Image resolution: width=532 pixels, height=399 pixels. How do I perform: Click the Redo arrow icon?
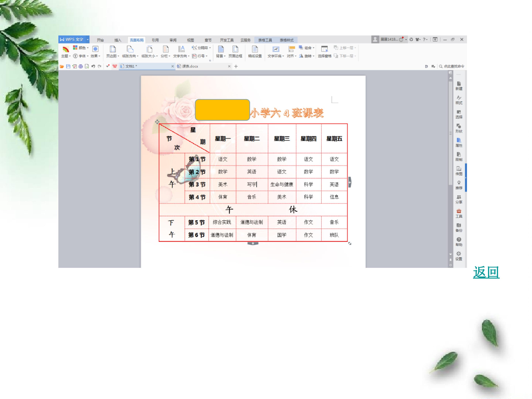tap(100, 66)
